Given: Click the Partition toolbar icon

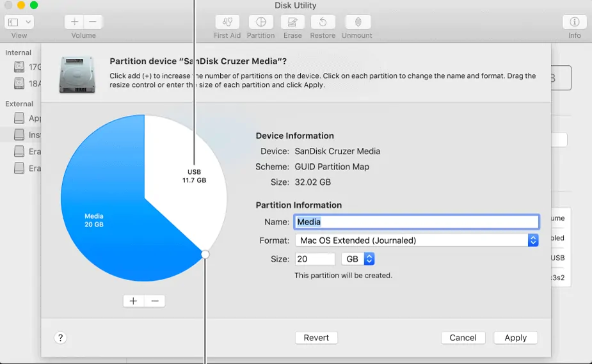Looking at the screenshot, I should tap(260, 22).
